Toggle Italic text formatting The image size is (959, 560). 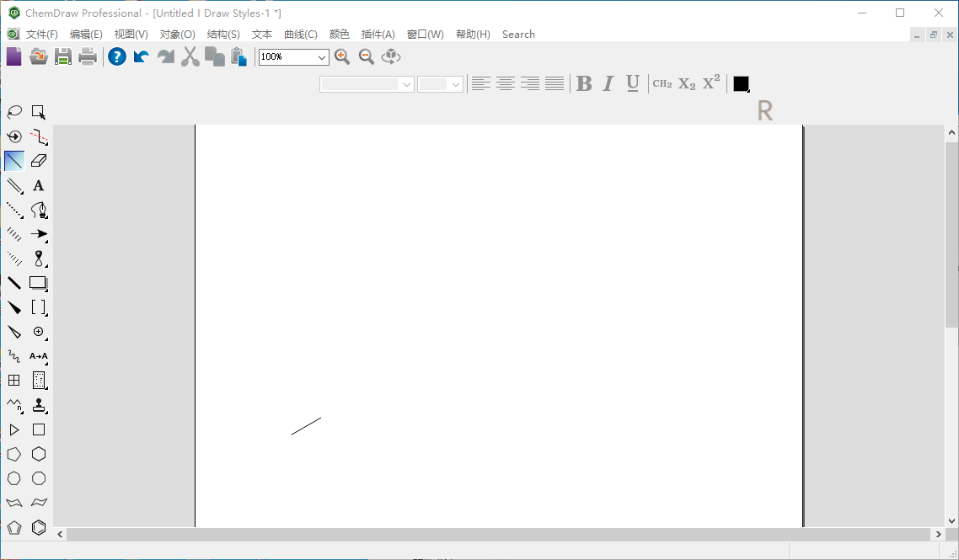[608, 83]
